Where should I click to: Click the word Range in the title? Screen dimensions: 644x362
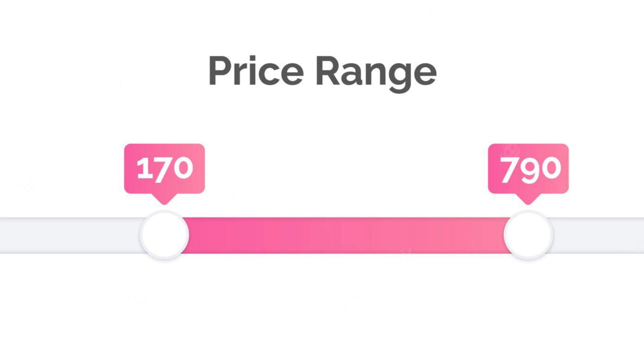tap(376, 74)
